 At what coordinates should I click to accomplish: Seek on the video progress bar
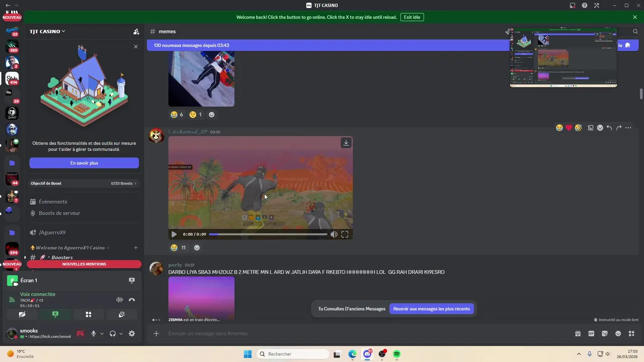point(268,234)
